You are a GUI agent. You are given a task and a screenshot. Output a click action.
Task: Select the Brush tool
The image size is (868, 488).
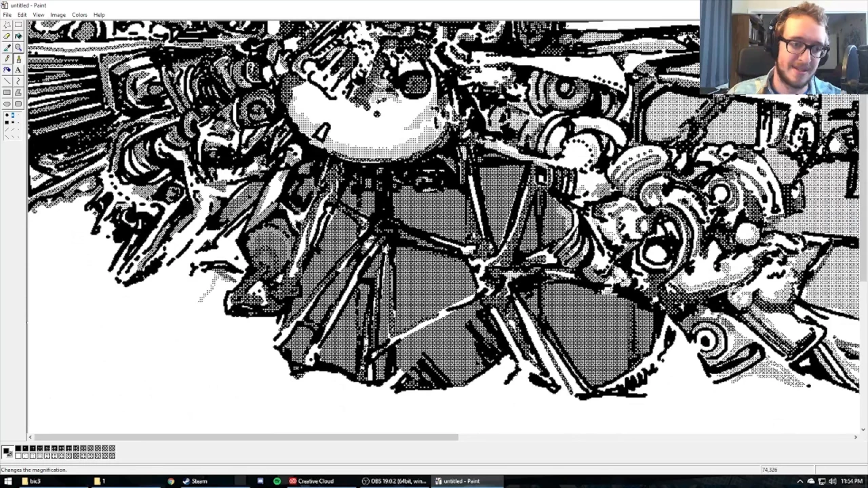[18, 59]
